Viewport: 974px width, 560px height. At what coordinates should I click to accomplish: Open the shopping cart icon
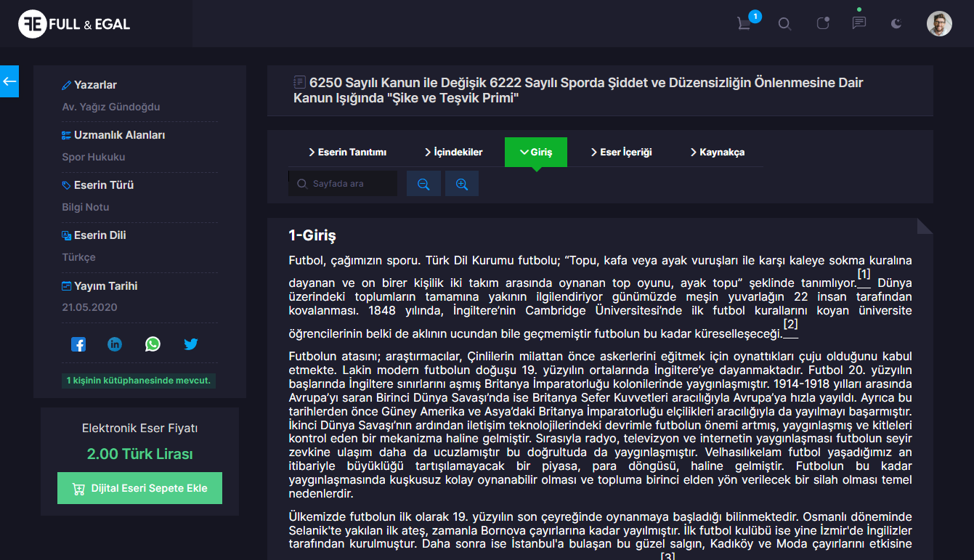coord(744,23)
